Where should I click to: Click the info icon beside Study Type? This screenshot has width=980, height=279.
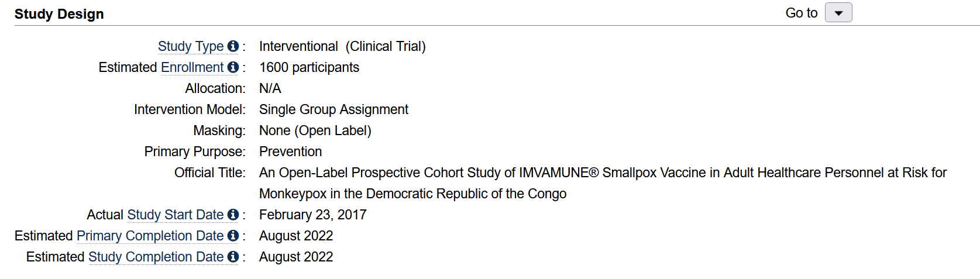(x=233, y=46)
